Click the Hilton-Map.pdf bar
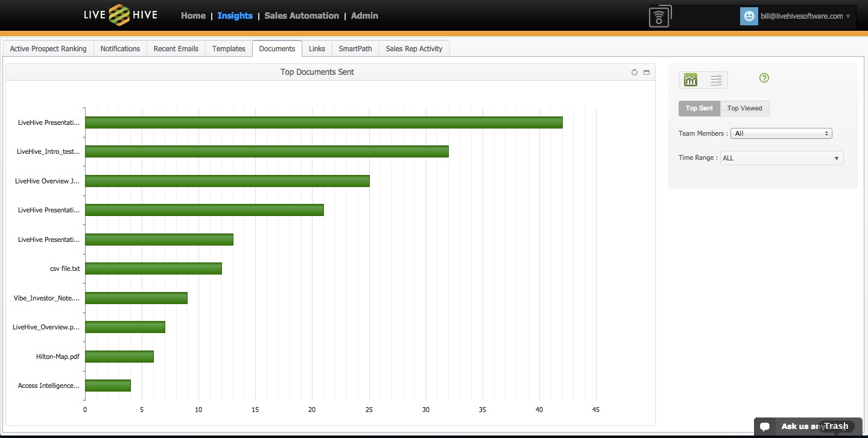The image size is (868, 438). (x=119, y=357)
